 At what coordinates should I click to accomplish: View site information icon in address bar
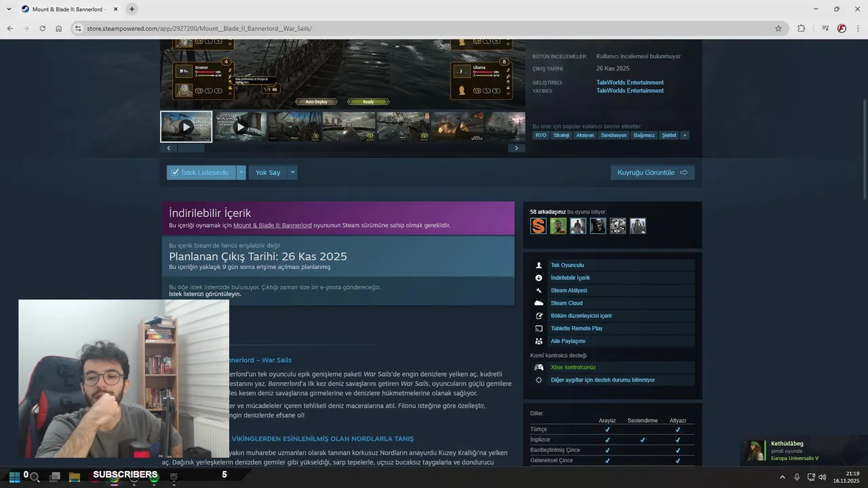point(78,28)
